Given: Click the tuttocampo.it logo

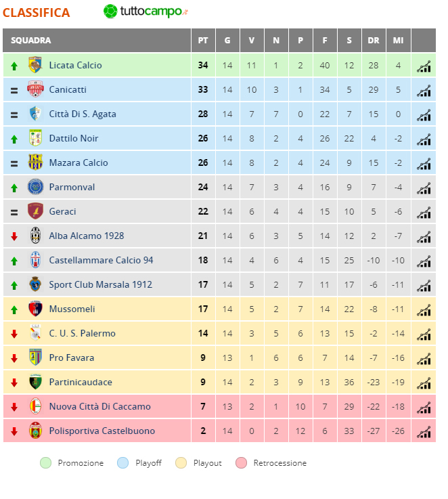Looking at the screenshot, I should pyautogui.click(x=145, y=12).
